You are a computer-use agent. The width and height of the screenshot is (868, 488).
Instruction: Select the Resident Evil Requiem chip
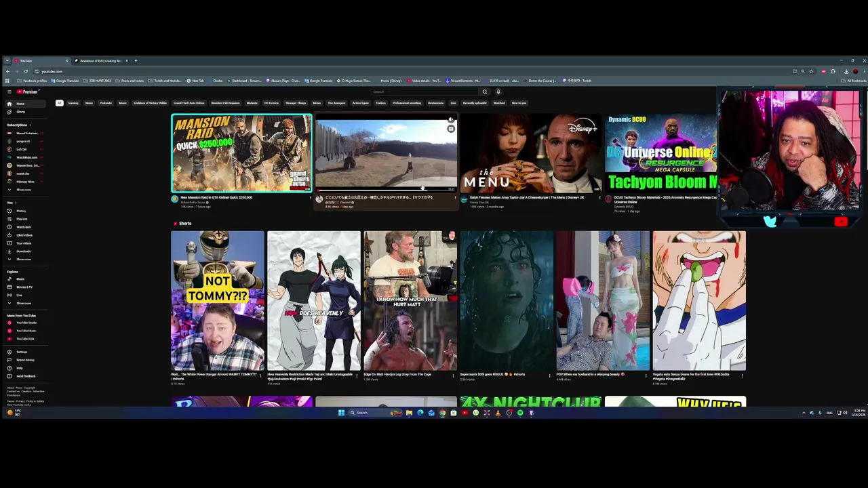click(226, 103)
